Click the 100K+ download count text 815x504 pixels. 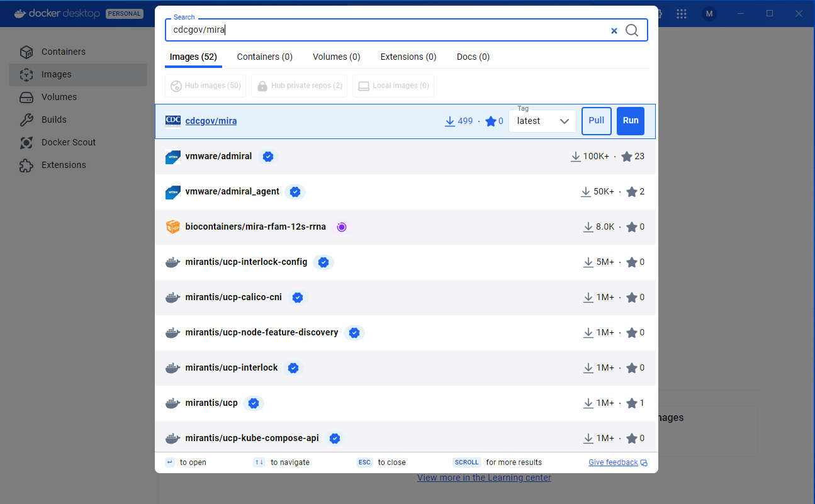tap(596, 157)
